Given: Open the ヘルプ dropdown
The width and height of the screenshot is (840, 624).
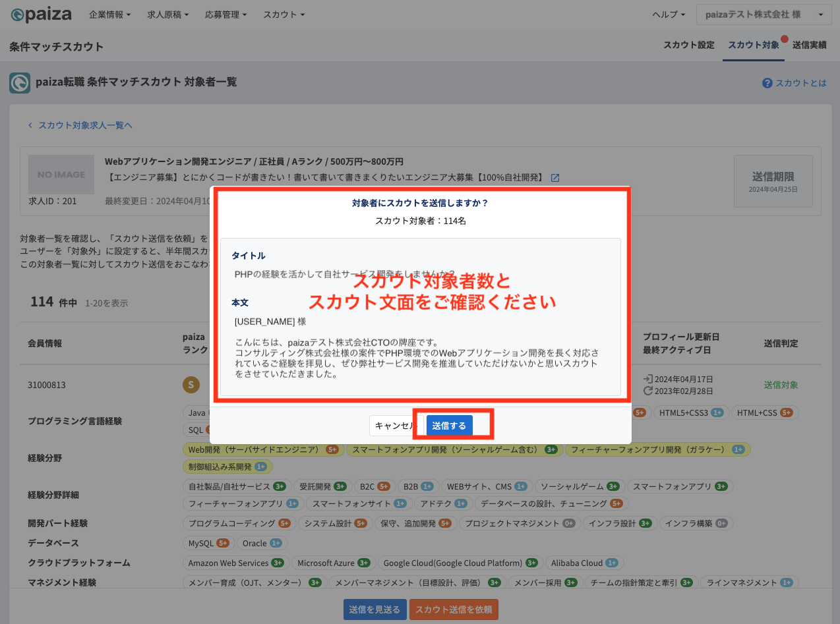Looking at the screenshot, I should pyautogui.click(x=669, y=14).
